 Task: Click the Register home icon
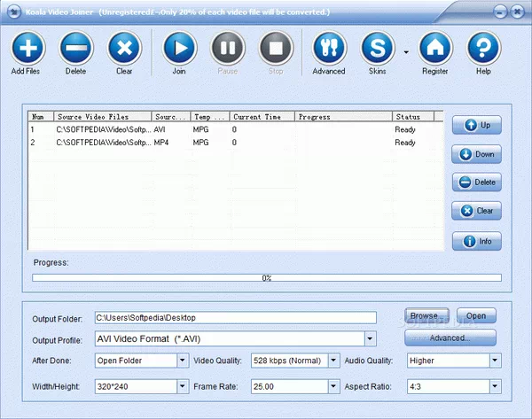pyautogui.click(x=434, y=47)
